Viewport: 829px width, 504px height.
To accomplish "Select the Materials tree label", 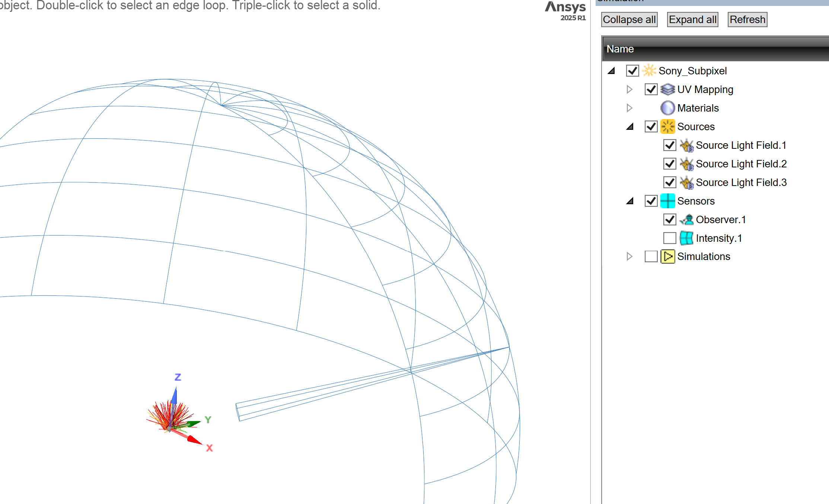I will [698, 108].
